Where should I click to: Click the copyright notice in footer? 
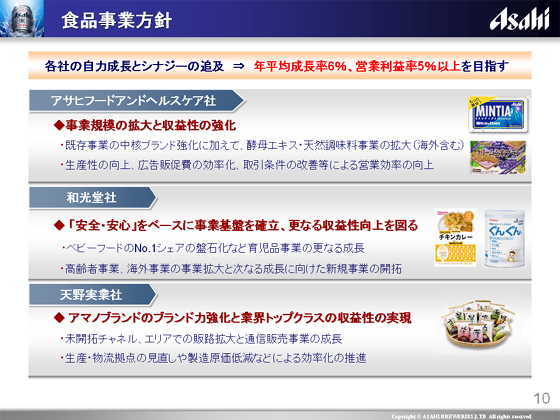(462, 416)
